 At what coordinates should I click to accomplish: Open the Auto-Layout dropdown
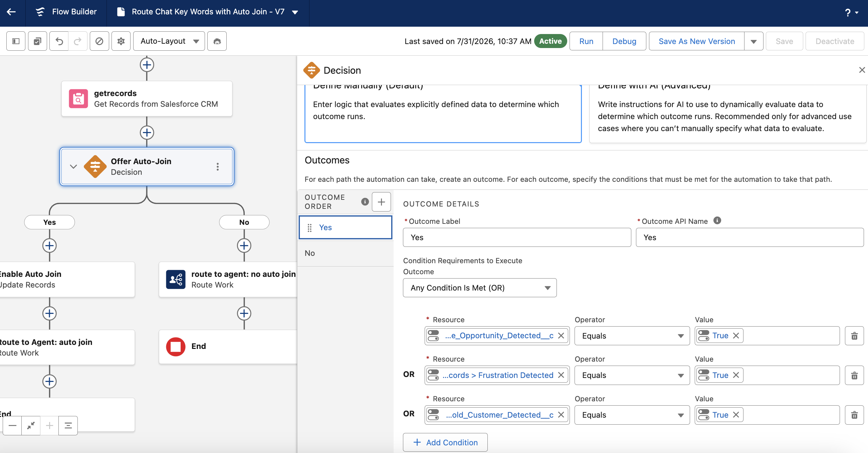(169, 41)
